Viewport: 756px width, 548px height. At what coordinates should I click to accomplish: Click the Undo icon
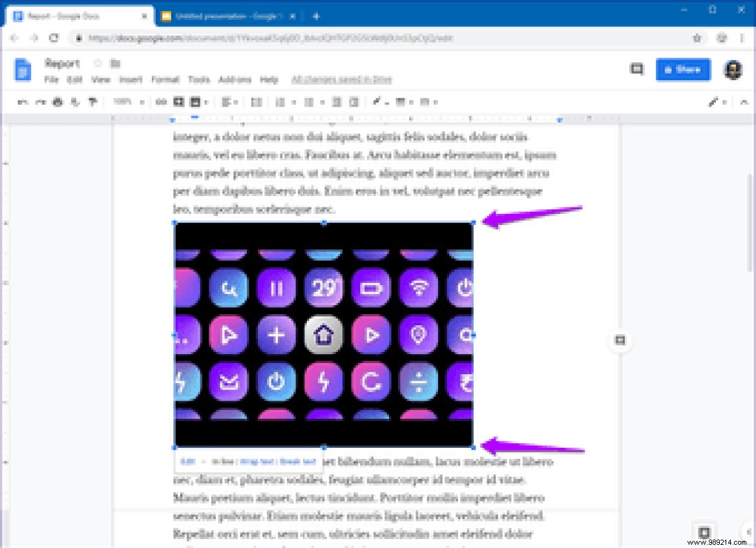(21, 102)
